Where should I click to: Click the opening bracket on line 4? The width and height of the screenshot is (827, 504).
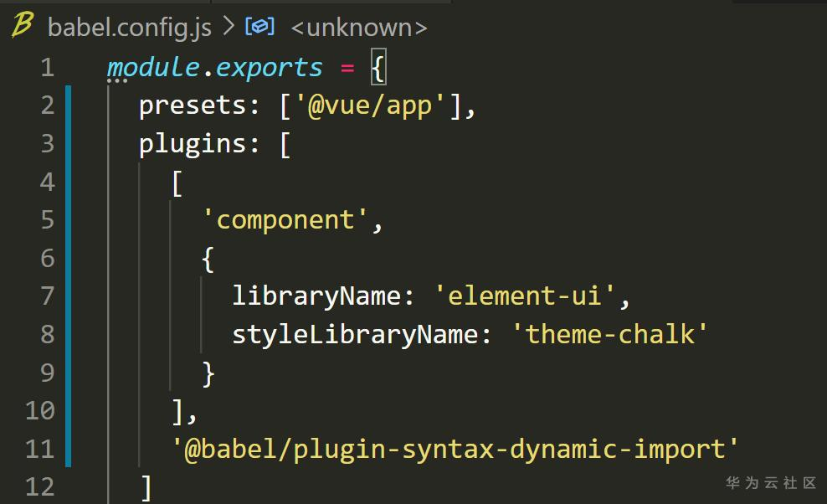177,183
